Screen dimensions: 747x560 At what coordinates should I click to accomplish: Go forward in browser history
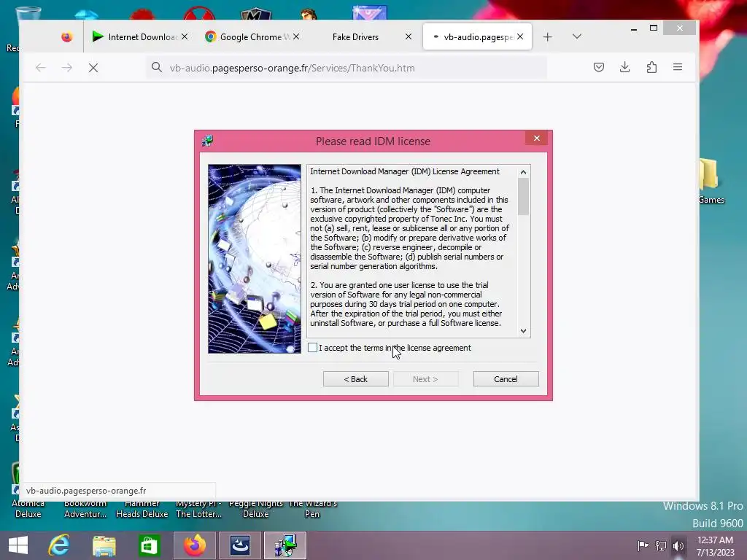click(67, 68)
